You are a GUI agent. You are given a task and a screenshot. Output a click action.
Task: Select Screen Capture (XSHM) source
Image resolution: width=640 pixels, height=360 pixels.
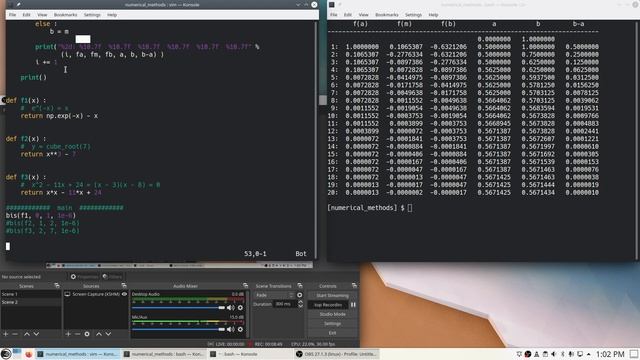pyautogui.click(x=96, y=294)
